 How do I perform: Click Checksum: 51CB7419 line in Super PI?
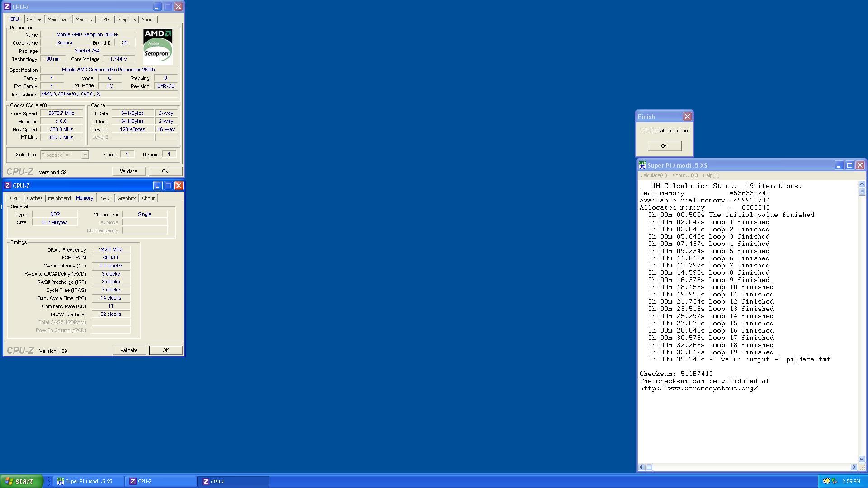[676, 374]
